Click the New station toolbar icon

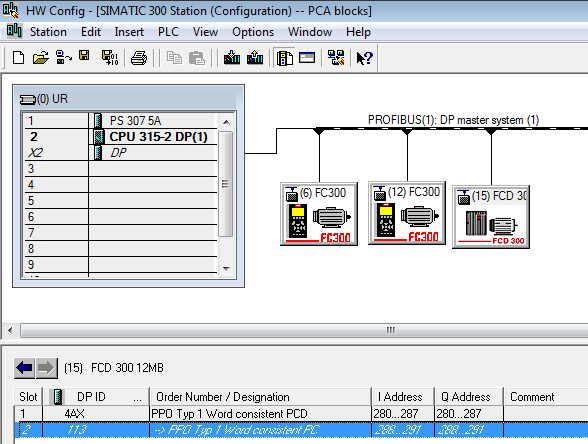click(x=18, y=58)
